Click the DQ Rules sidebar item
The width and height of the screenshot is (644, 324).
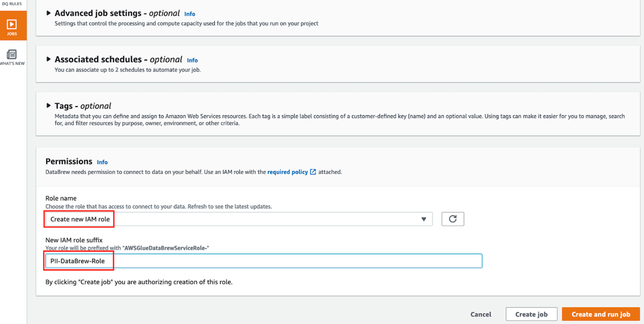tap(12, 4)
